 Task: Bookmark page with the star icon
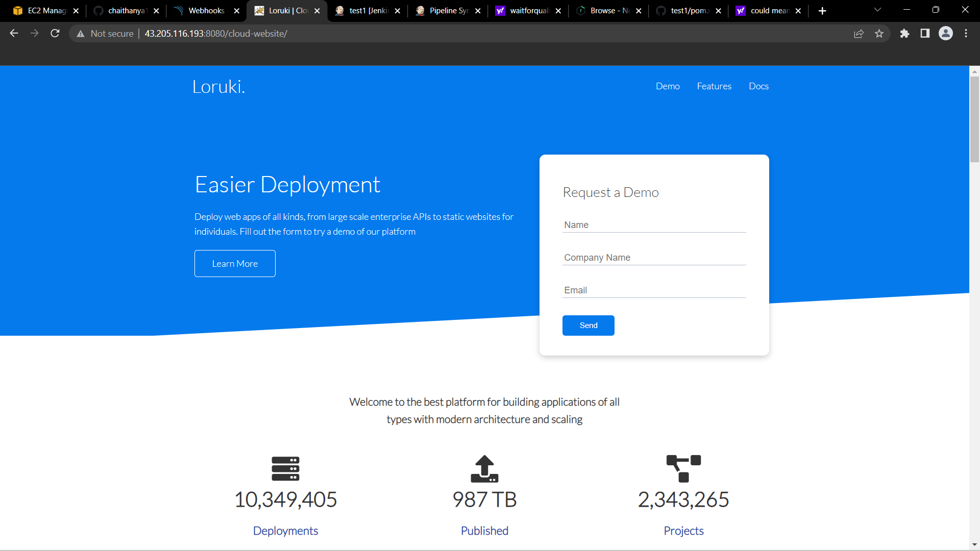[879, 34]
